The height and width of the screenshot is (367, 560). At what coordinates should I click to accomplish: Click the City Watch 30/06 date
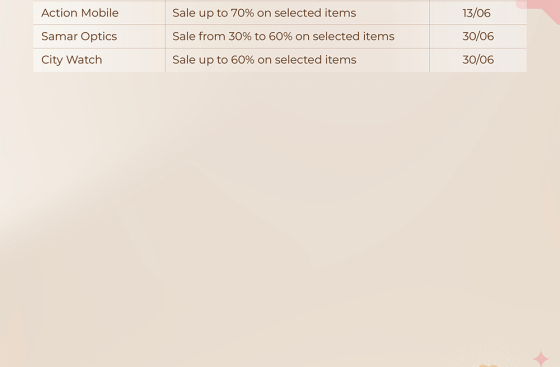point(478,60)
